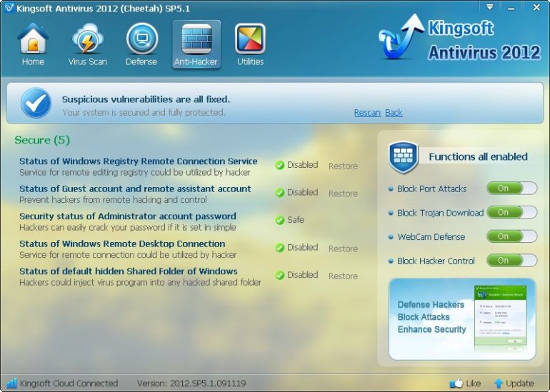Toggle WebCam Defense switch
Screen dimensions: 550x392
pos(511,236)
